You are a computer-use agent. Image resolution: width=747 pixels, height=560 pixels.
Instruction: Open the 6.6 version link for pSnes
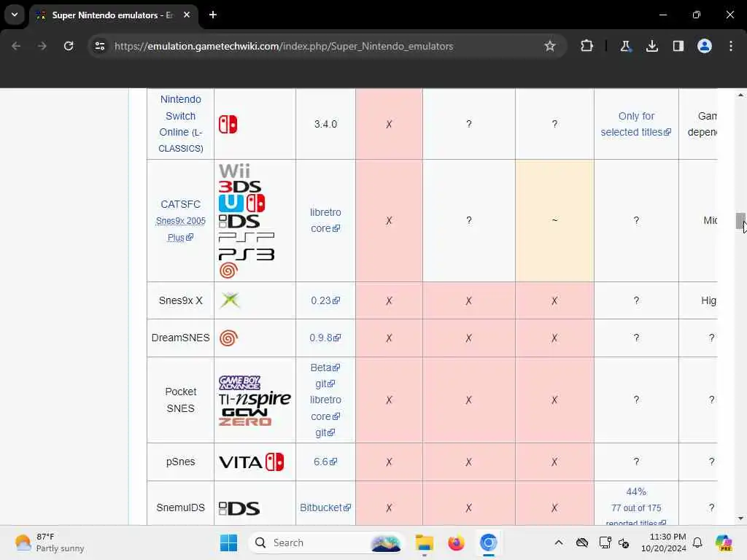pyautogui.click(x=325, y=462)
